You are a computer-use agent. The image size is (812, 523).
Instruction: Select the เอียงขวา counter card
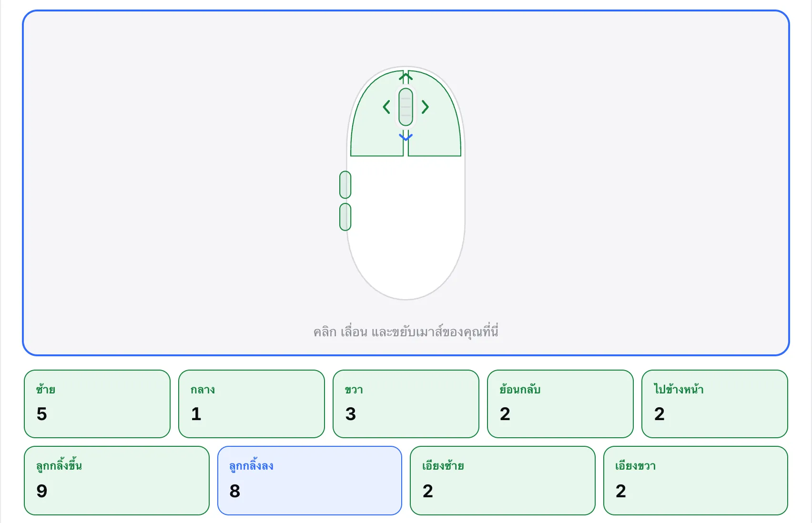pyautogui.click(x=696, y=481)
